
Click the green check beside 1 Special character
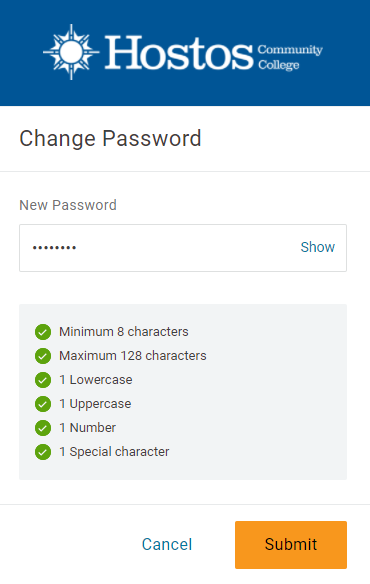(x=43, y=452)
